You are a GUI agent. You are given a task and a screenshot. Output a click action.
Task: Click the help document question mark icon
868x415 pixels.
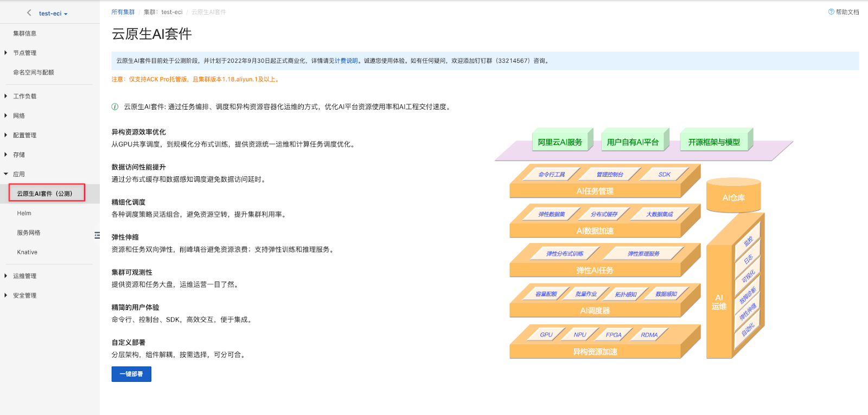(831, 12)
